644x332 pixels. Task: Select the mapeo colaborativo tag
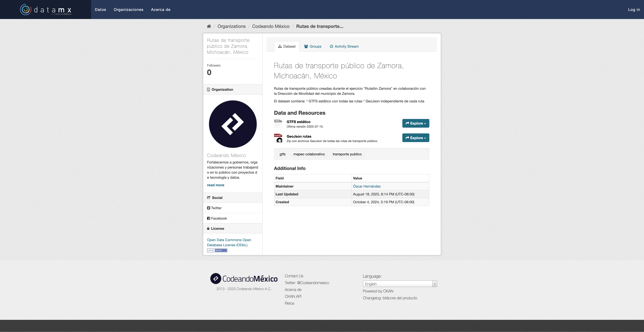[309, 154]
